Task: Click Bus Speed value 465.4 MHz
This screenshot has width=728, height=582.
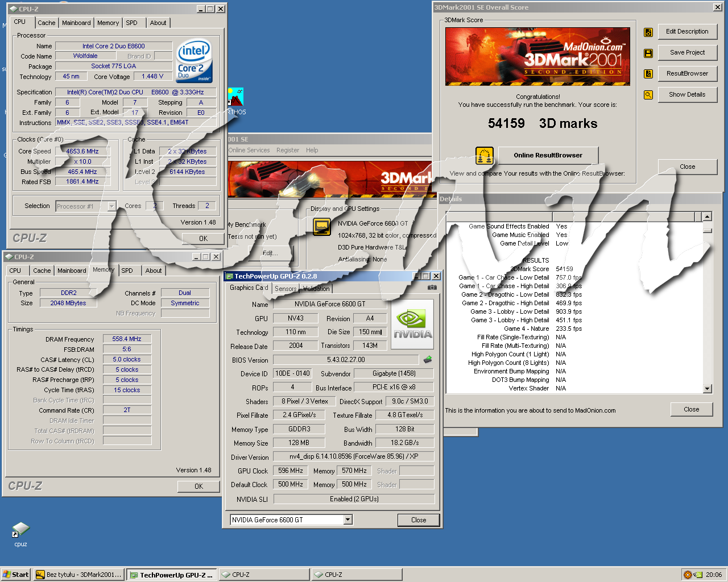Action: click(82, 172)
